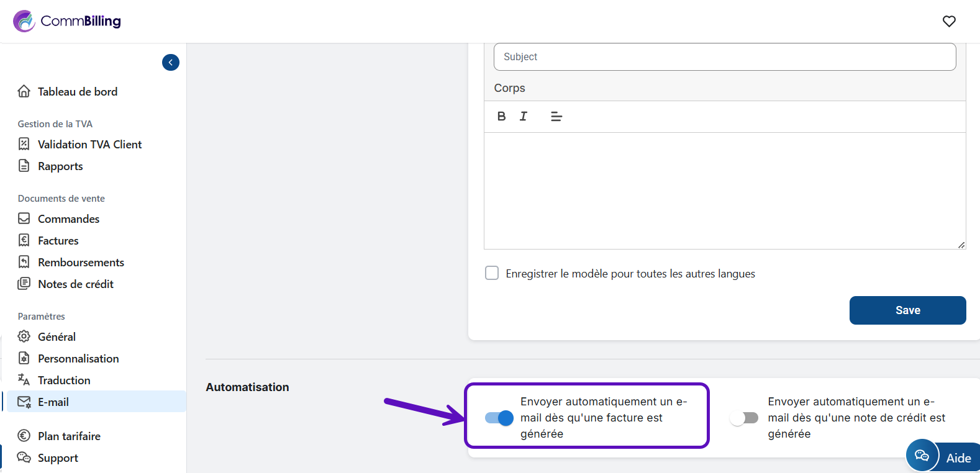Click the heart favorites icon
This screenshot has width=980, height=473.
[949, 21]
